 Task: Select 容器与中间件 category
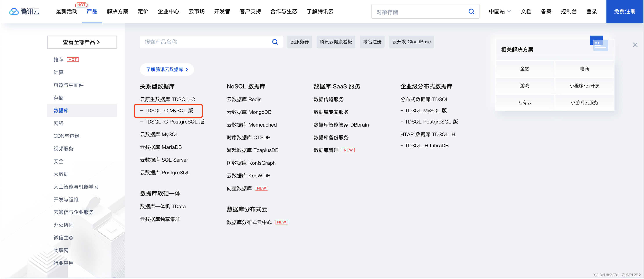coord(68,85)
